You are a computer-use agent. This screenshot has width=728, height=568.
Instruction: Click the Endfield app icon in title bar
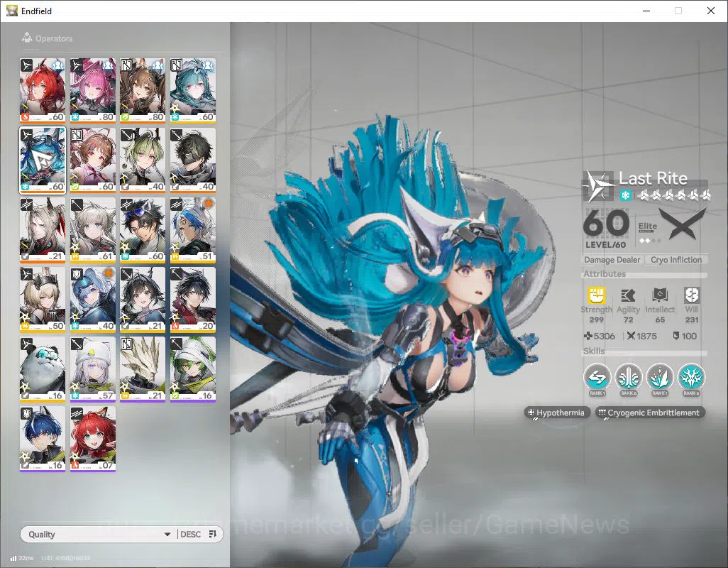tap(11, 10)
